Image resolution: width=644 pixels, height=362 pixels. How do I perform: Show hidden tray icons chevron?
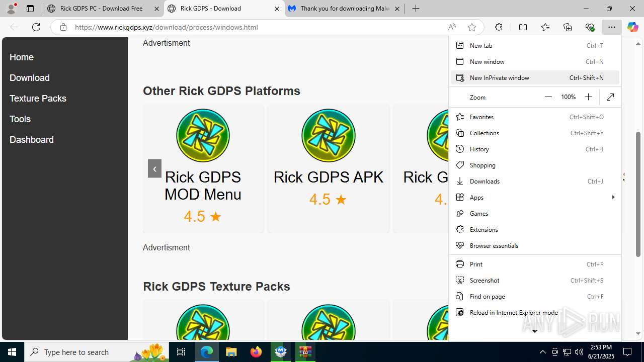pyautogui.click(x=542, y=352)
